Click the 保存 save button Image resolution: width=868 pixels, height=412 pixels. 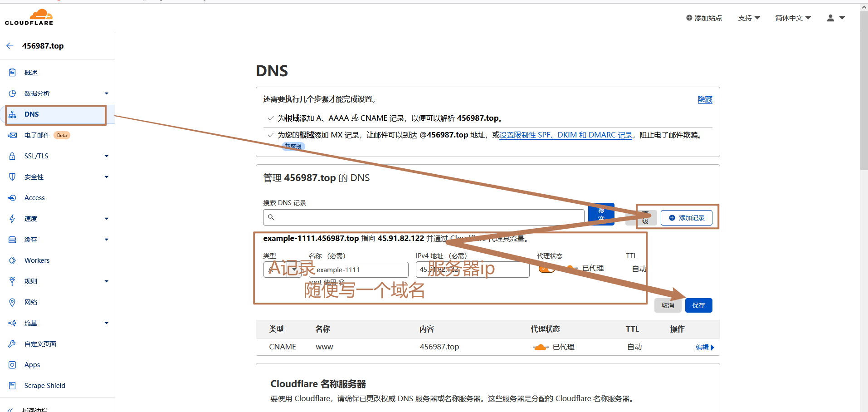point(698,305)
